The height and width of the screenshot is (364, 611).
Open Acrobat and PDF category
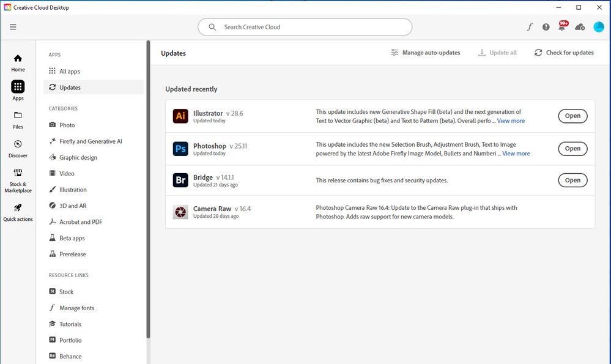pos(94,221)
